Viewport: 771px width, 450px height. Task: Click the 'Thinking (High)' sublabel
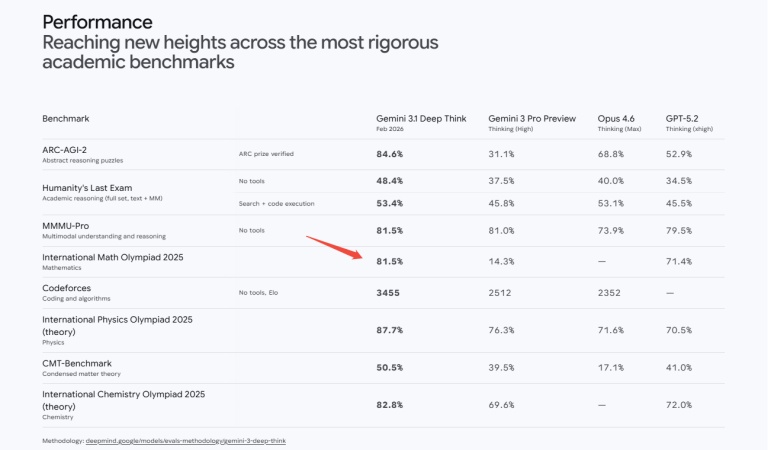tap(510, 129)
